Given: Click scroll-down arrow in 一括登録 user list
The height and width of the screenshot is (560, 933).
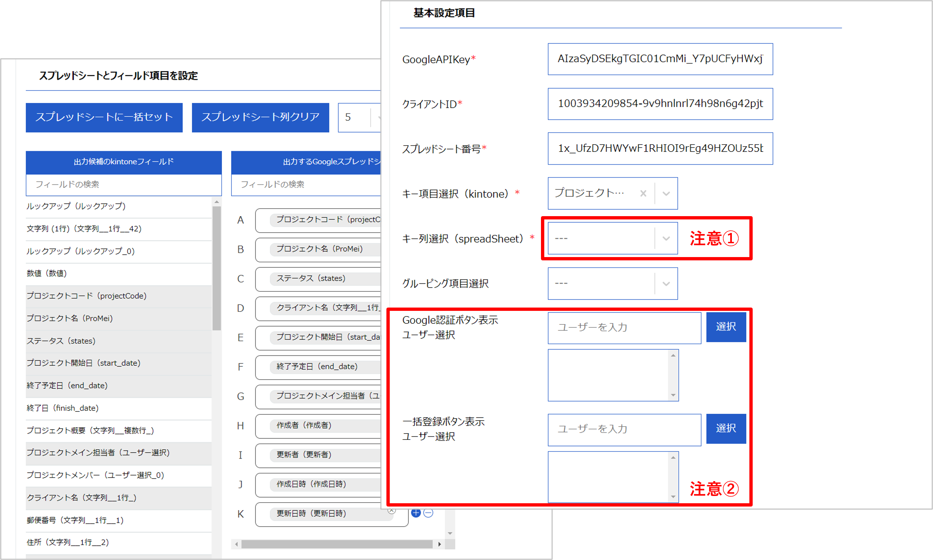Looking at the screenshot, I should point(673,497).
